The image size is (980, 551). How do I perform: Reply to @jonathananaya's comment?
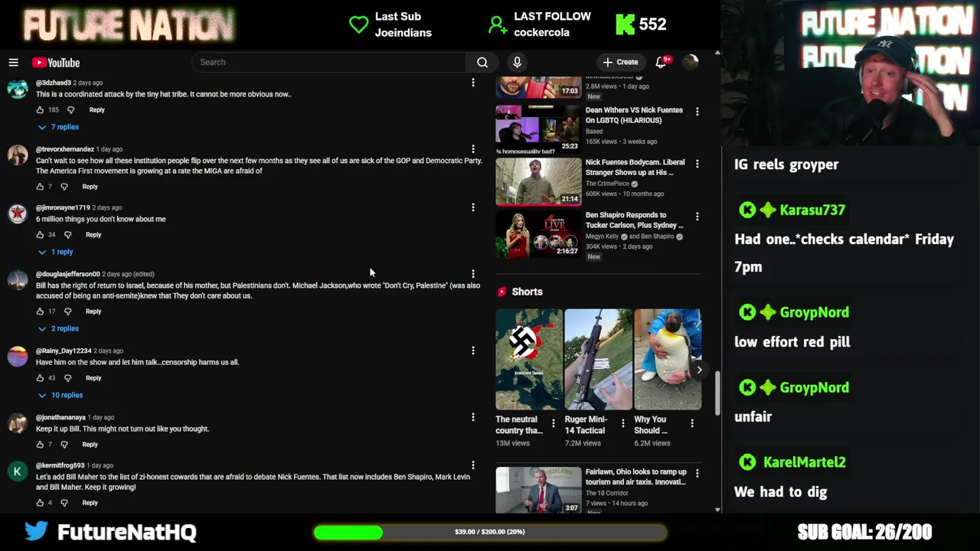(x=90, y=445)
